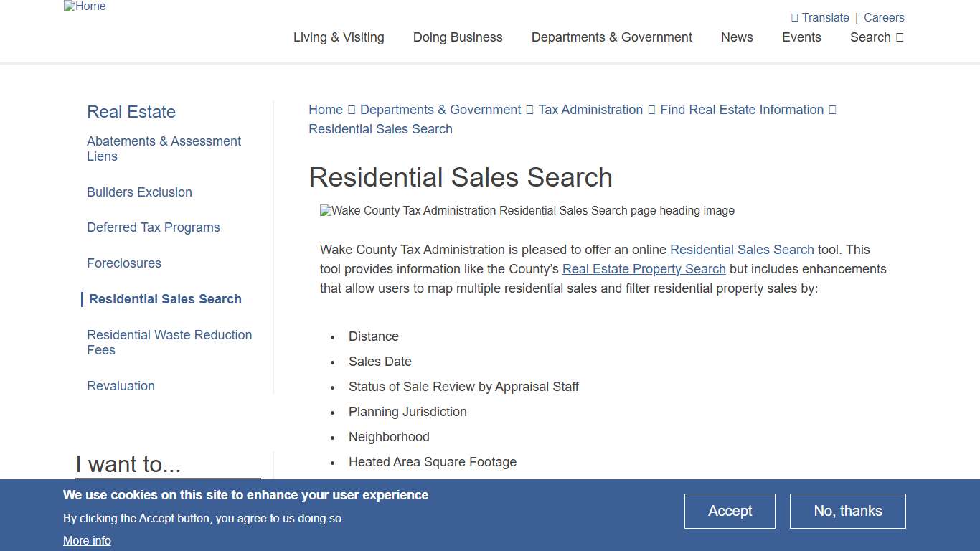The image size is (980, 551).
Task: Open the Translate language tool
Action: click(820, 17)
